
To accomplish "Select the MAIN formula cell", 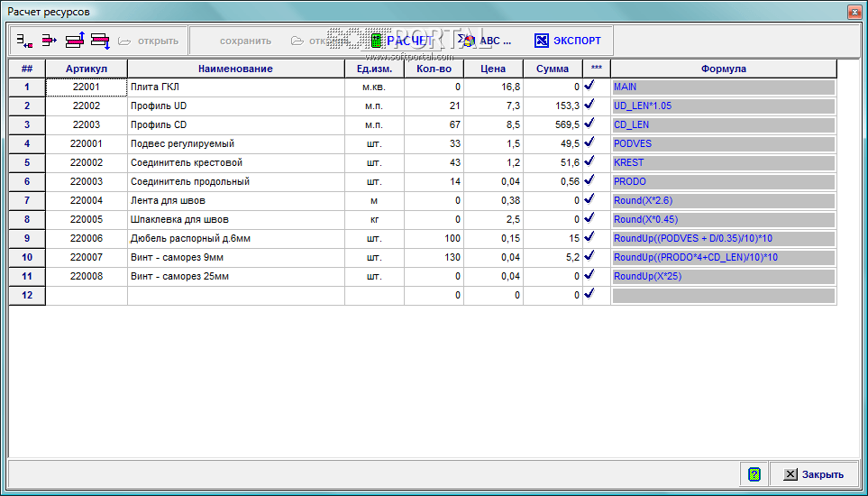I will [x=724, y=87].
